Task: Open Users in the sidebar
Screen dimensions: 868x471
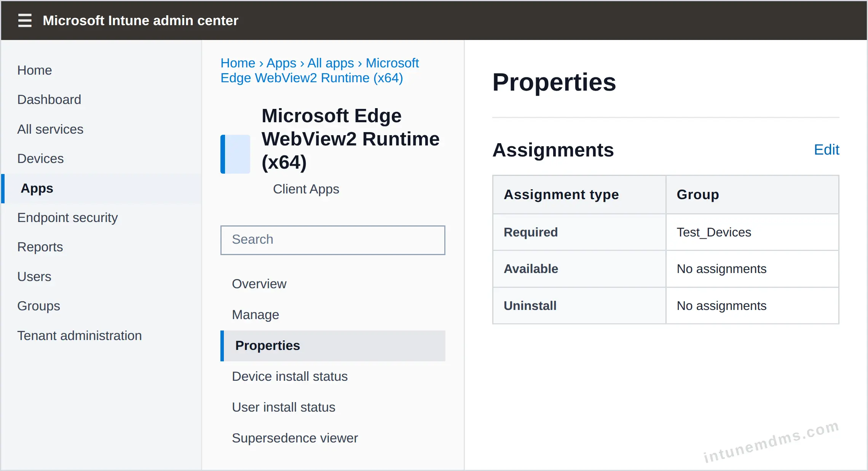Action: pos(34,276)
